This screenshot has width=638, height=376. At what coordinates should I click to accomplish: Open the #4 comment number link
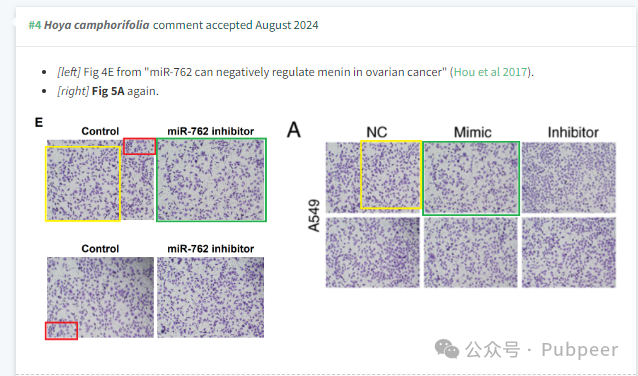click(35, 25)
